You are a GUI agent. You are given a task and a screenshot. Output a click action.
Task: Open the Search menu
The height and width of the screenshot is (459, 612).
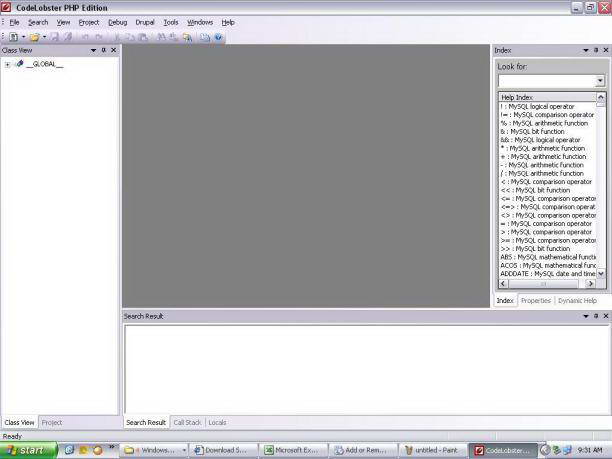(x=38, y=22)
